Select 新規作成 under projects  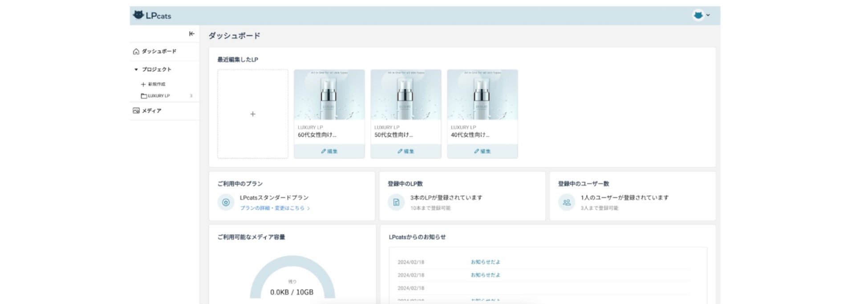pos(156,84)
